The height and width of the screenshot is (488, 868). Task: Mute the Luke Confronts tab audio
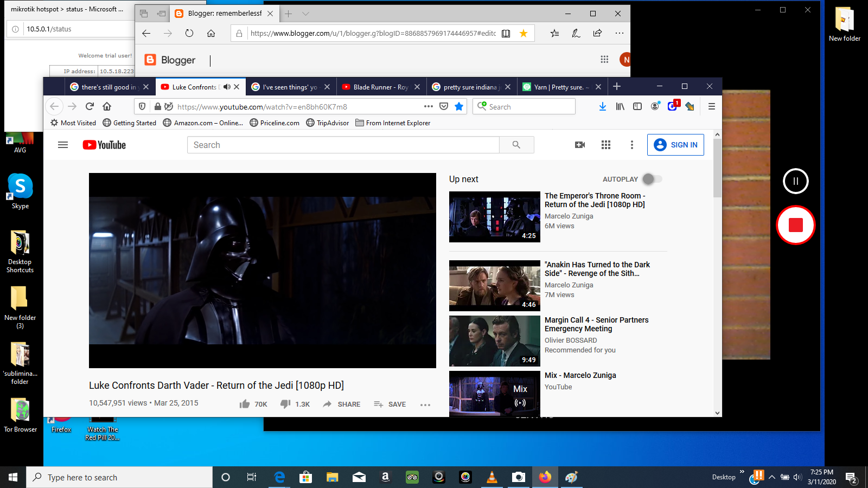227,87
